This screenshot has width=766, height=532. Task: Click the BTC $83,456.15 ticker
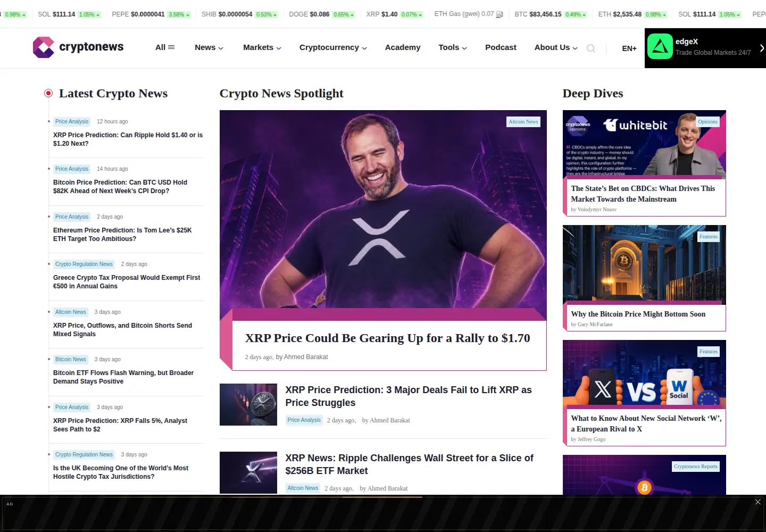551,14
